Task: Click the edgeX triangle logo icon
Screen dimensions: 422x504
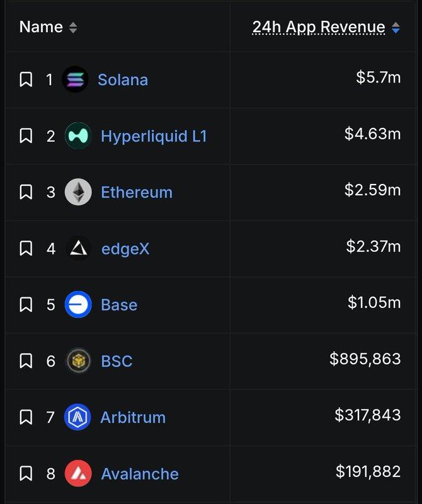Action: pyautogui.click(x=78, y=249)
